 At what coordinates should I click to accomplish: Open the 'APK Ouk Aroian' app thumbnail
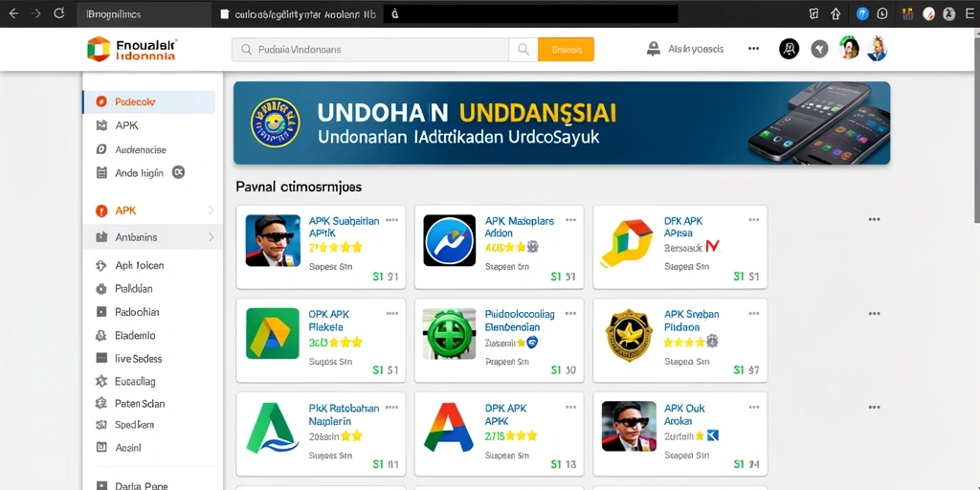click(629, 426)
